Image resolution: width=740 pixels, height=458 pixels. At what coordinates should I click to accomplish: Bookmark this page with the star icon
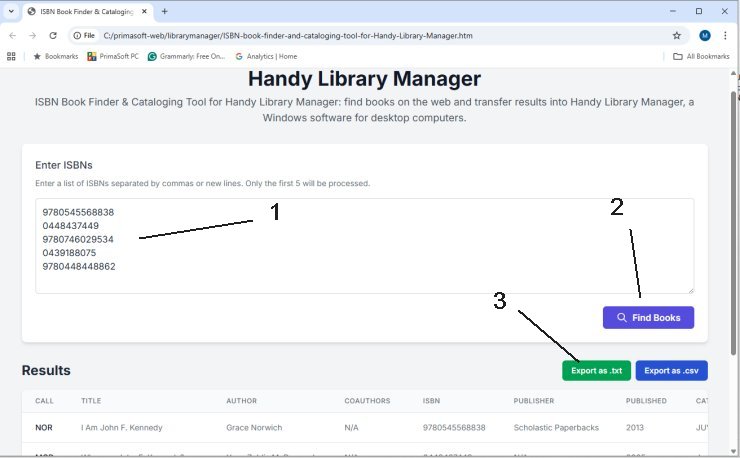(677, 35)
